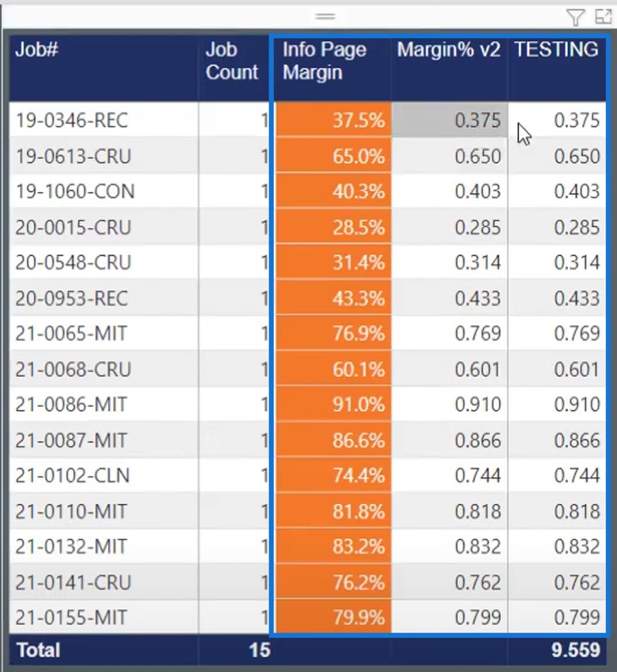617x672 pixels.
Task: Click the Total row label
Action: point(38,650)
